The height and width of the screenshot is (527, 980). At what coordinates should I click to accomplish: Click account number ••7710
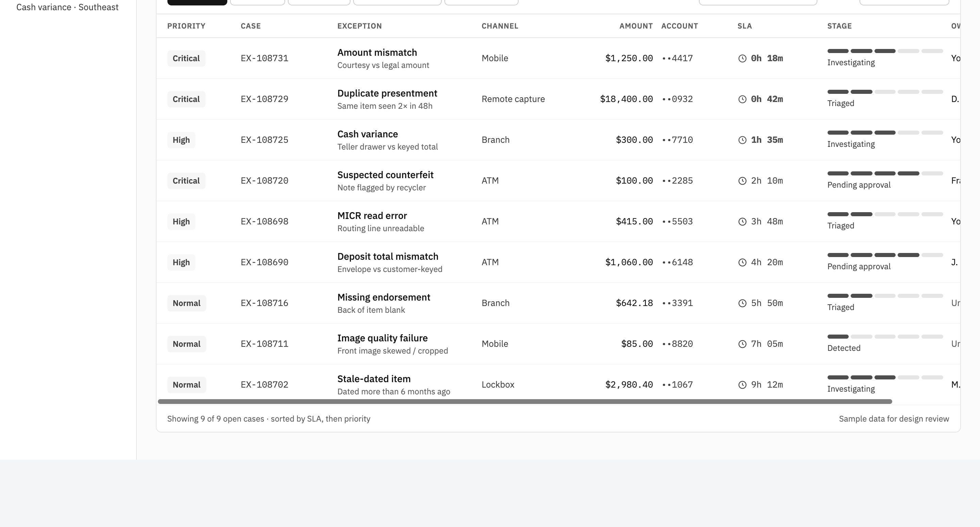tap(677, 140)
